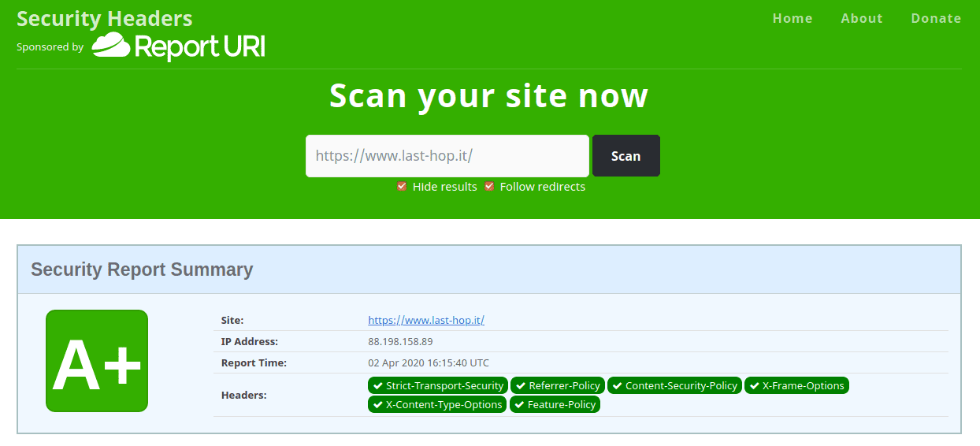Click the Content-Security-Policy header badge
This screenshot has width=980, height=446.
click(x=674, y=386)
